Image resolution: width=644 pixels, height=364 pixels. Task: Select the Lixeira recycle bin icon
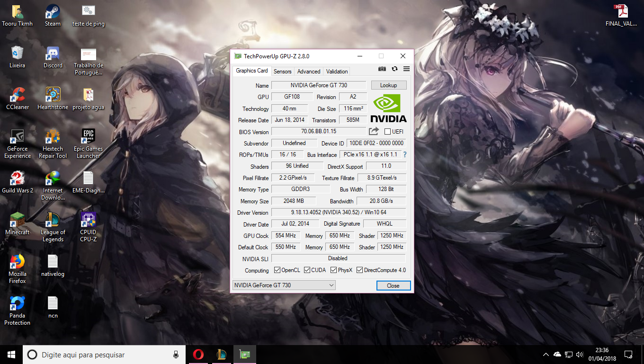[18, 57]
